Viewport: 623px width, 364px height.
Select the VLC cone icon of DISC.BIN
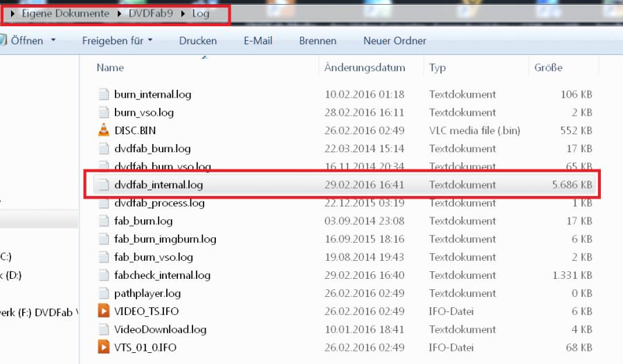point(104,130)
